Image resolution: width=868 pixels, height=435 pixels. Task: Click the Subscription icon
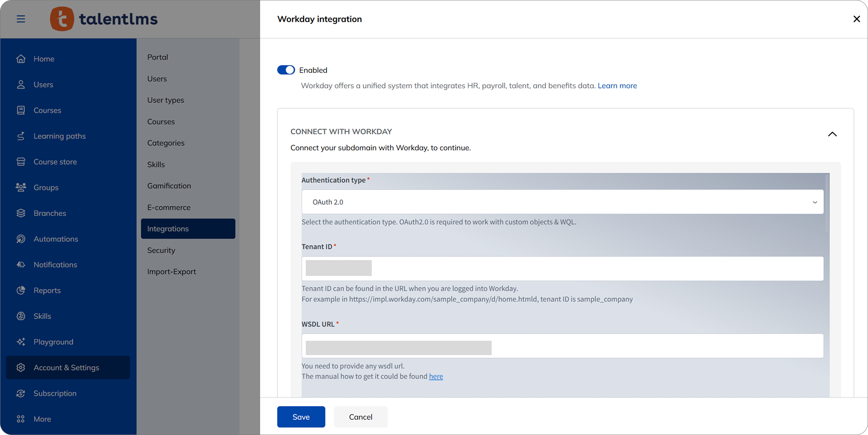[21, 393]
